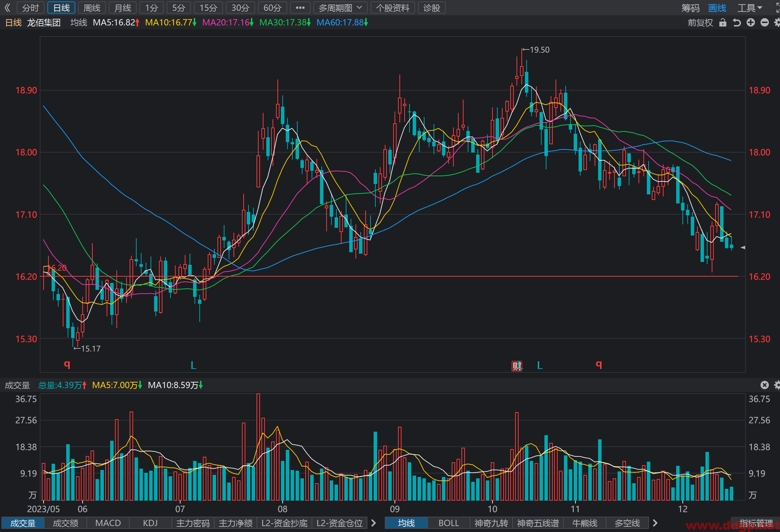
Task: Click the MA30:17.38 legend label
Action: (285, 23)
